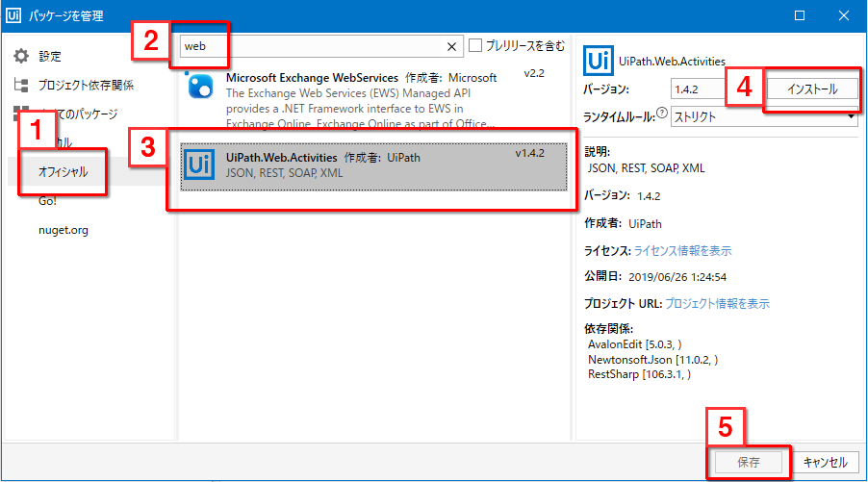This screenshot has height=482, width=868.
Task: Open the バージョン 1.4.2 dropdown
Action: click(x=699, y=89)
